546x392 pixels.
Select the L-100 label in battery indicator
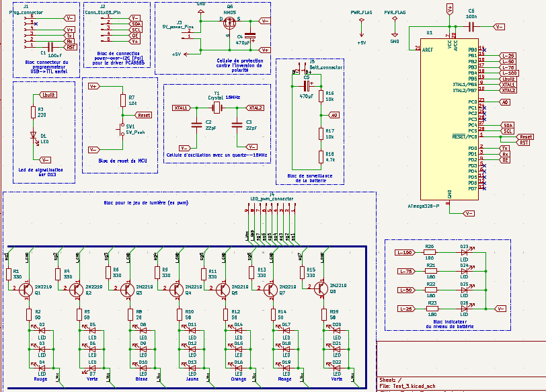404,253
